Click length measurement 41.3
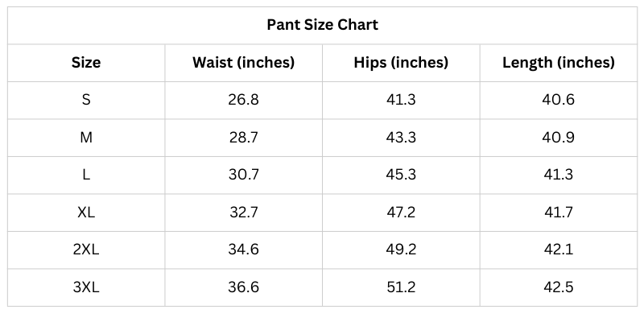This screenshot has width=644, height=322. (558, 175)
